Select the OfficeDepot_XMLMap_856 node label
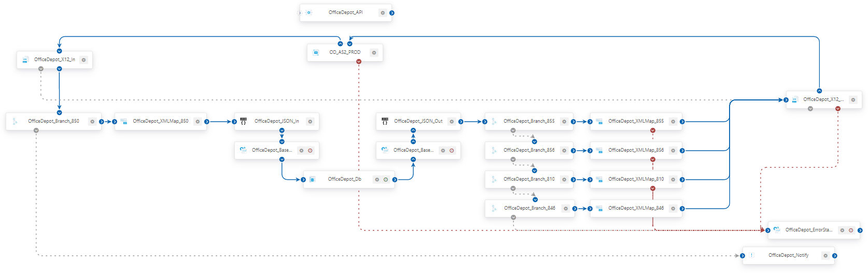The width and height of the screenshot is (868, 277). (636, 150)
